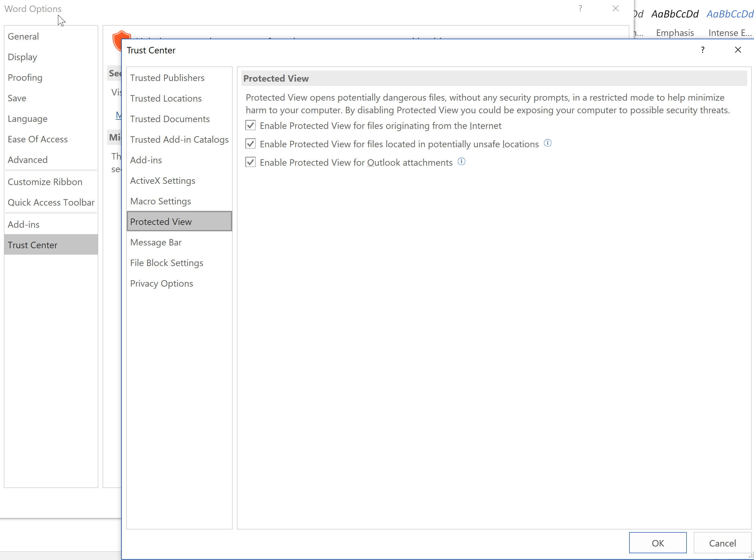The width and height of the screenshot is (754, 560).
Task: Open Message Bar settings
Action: [x=156, y=242]
